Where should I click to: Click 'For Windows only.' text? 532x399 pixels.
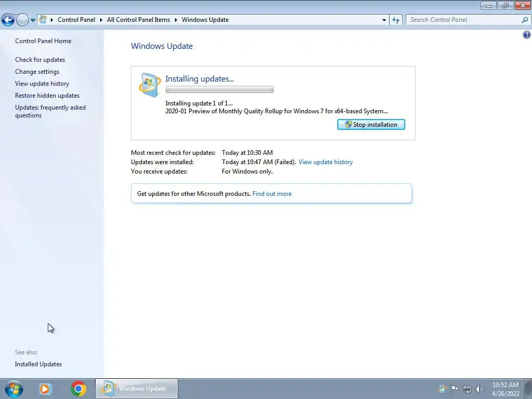pyautogui.click(x=247, y=171)
